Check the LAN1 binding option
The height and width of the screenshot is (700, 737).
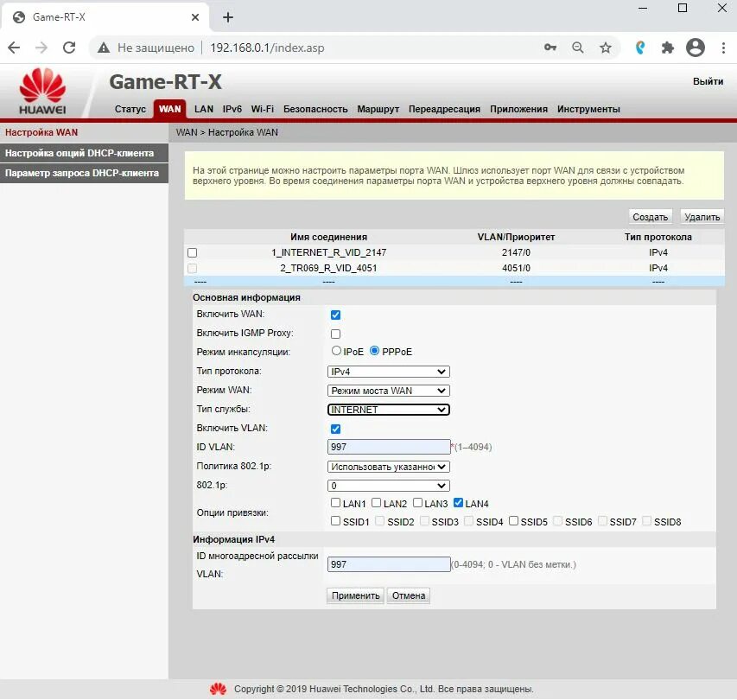tap(335, 503)
